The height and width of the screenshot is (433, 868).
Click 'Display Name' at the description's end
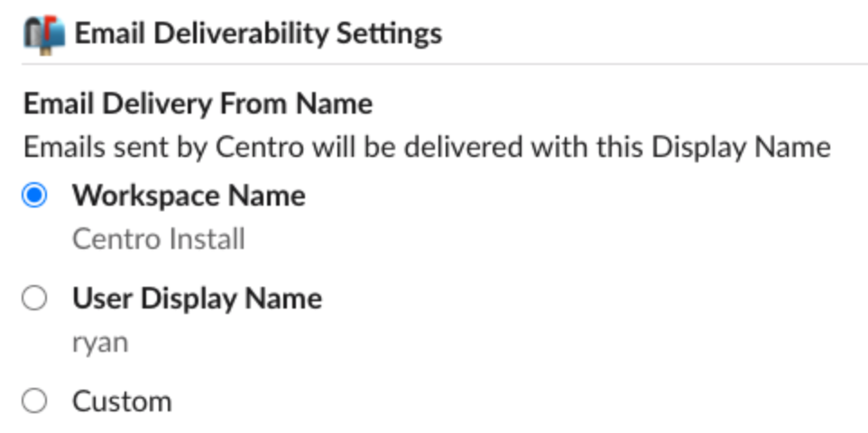[742, 147]
